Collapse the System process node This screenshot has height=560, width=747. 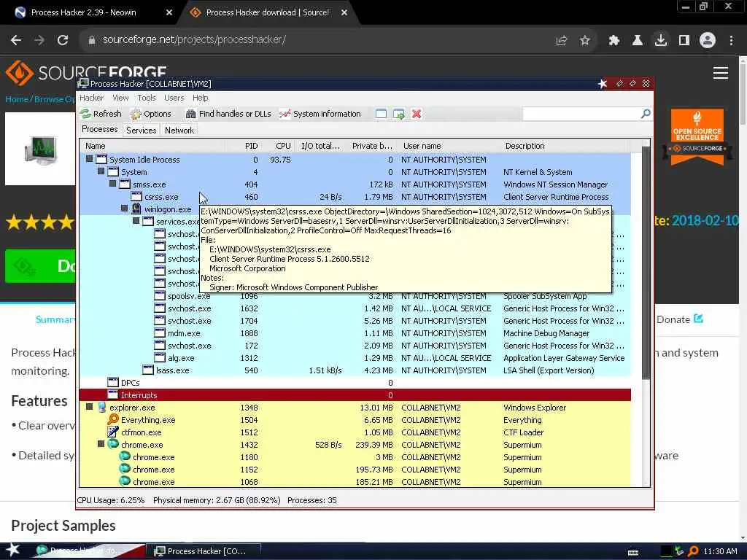pos(101,171)
